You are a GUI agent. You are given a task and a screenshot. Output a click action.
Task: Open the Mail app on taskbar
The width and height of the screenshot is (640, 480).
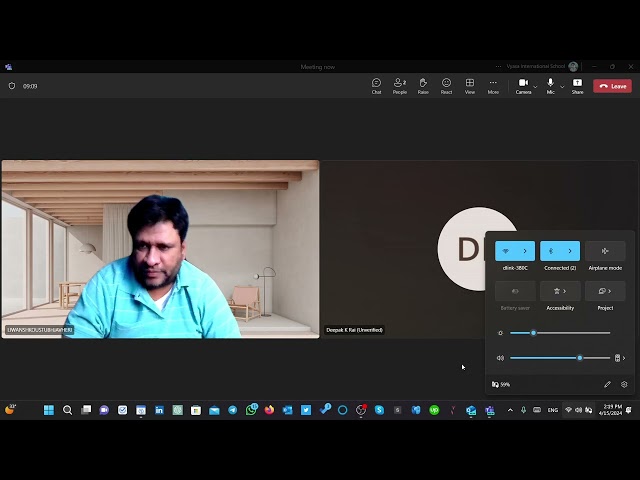coord(214,410)
